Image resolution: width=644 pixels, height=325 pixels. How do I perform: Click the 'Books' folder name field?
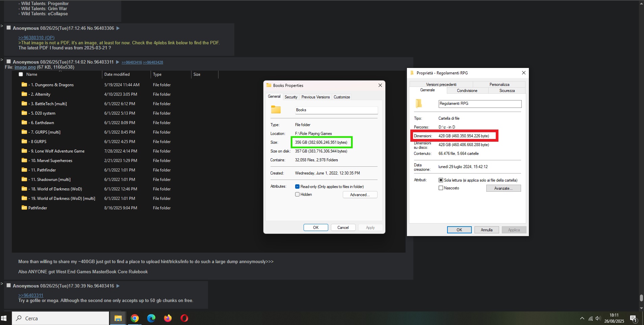point(336,110)
